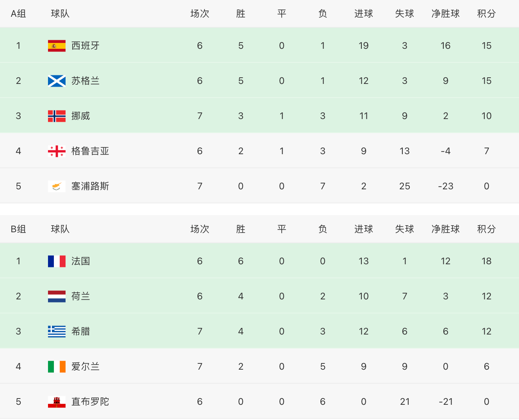The height and width of the screenshot is (420, 519).
Task: Click the Norway flag icon
Action: point(57,116)
